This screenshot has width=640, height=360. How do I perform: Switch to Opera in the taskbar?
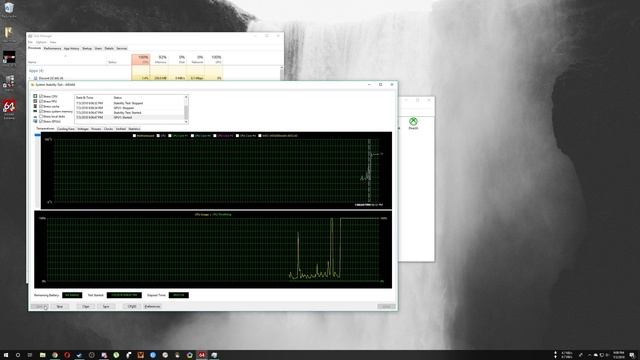(x=67, y=355)
